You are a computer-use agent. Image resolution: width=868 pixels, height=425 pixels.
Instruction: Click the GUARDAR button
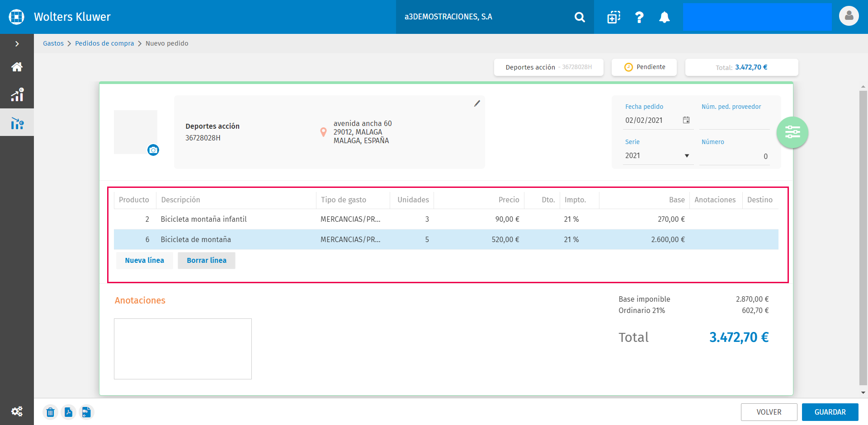pos(830,412)
